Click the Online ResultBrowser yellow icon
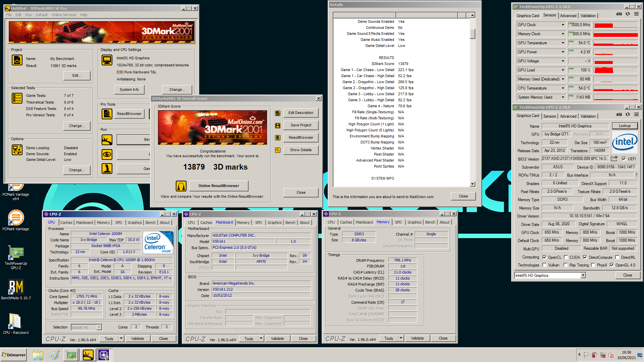Viewport: 644px width, 362px height. pos(181,186)
